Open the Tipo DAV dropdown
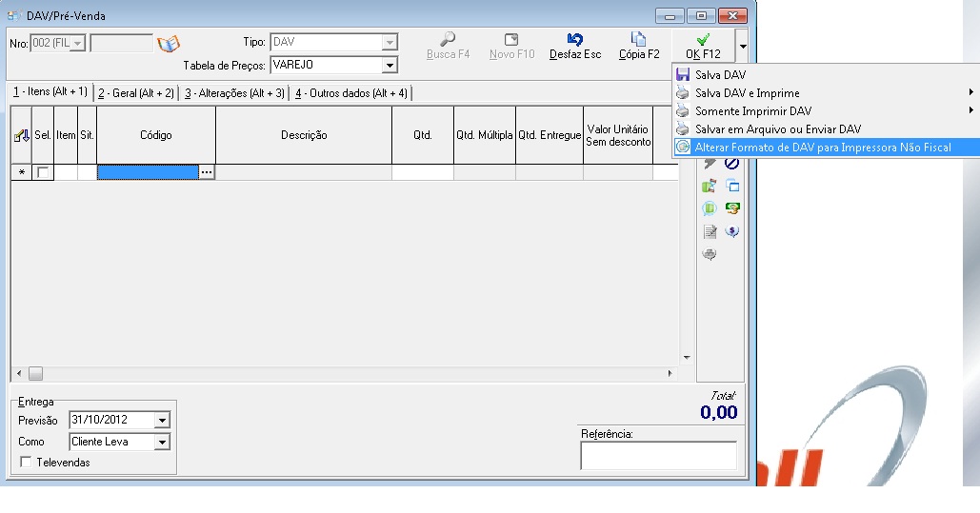This screenshot has width=980, height=513. (390, 42)
